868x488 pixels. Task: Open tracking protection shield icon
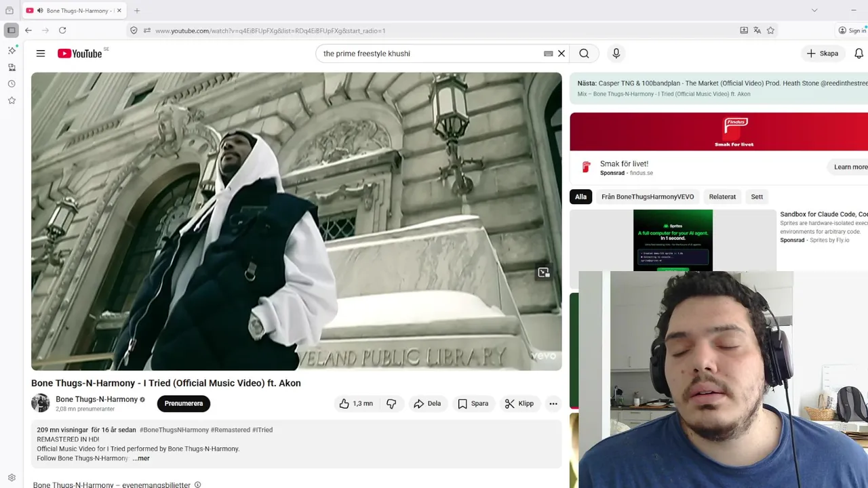coord(134,30)
